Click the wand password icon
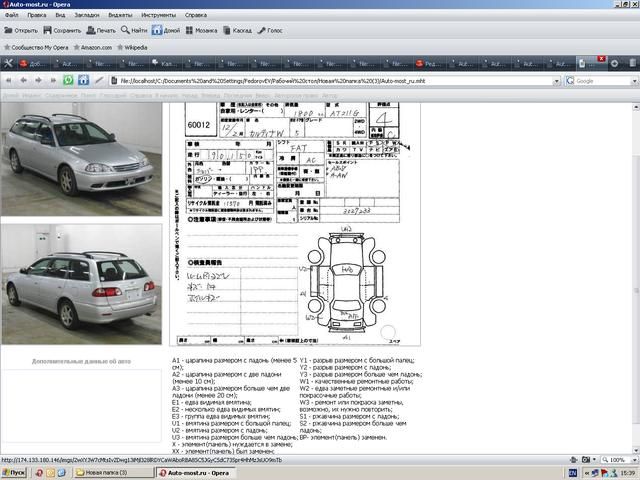The image size is (640, 480). click(99, 80)
